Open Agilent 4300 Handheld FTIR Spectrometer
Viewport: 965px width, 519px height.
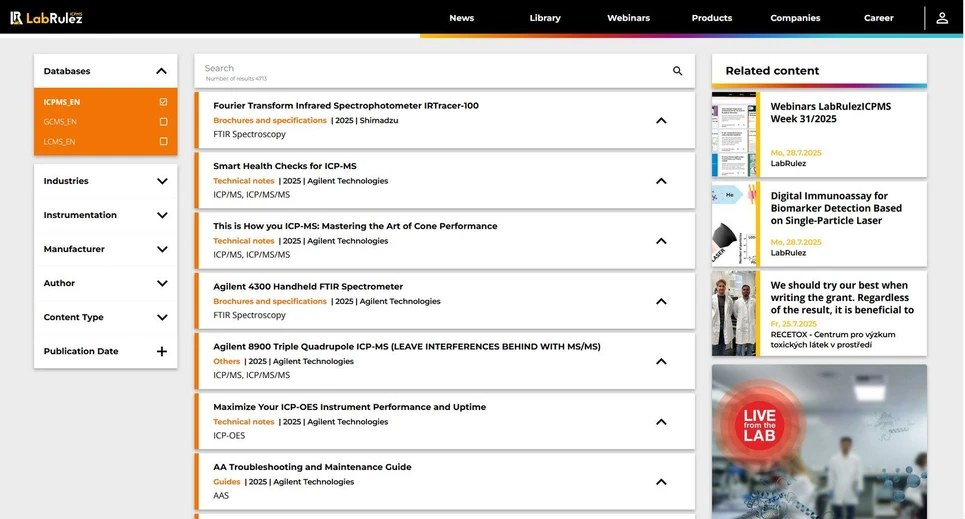point(308,287)
